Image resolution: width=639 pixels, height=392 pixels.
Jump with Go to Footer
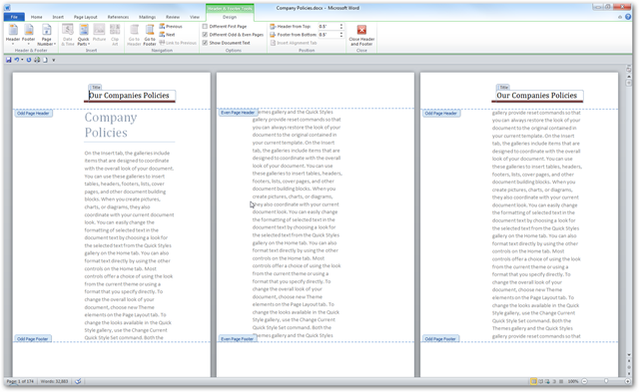coord(150,35)
